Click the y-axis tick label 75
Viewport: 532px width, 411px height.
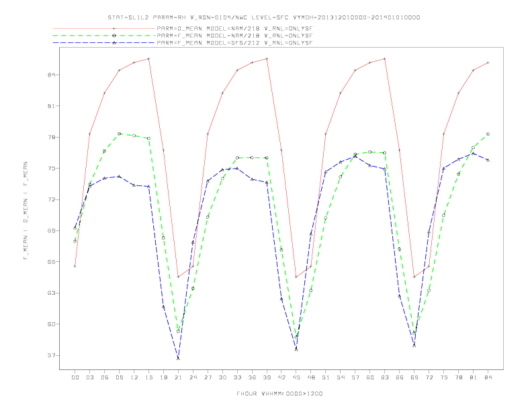51,168
